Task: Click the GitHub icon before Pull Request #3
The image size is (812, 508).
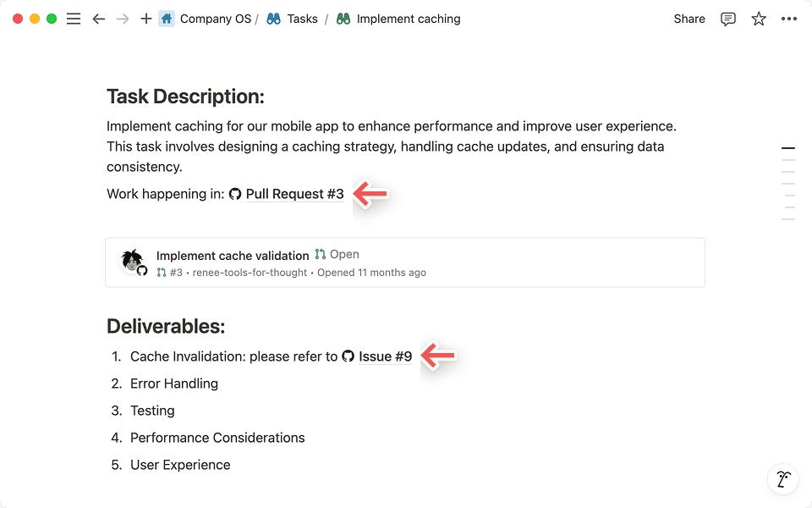Action: (235, 194)
